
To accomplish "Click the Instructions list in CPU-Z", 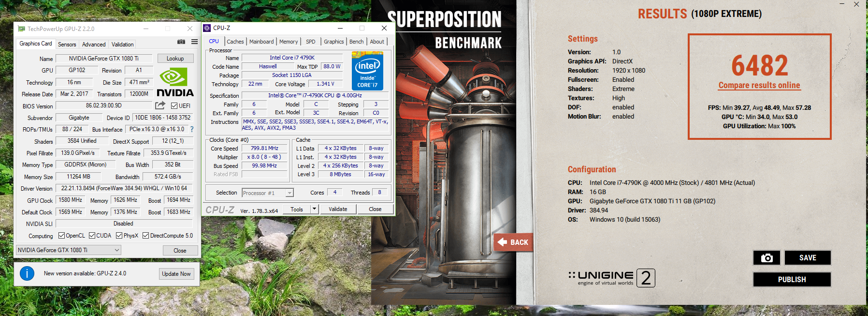I will [315, 125].
